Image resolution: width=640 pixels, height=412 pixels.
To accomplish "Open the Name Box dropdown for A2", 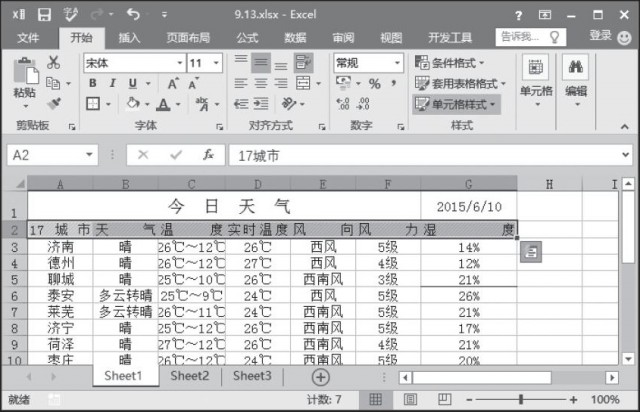I will pos(90,155).
